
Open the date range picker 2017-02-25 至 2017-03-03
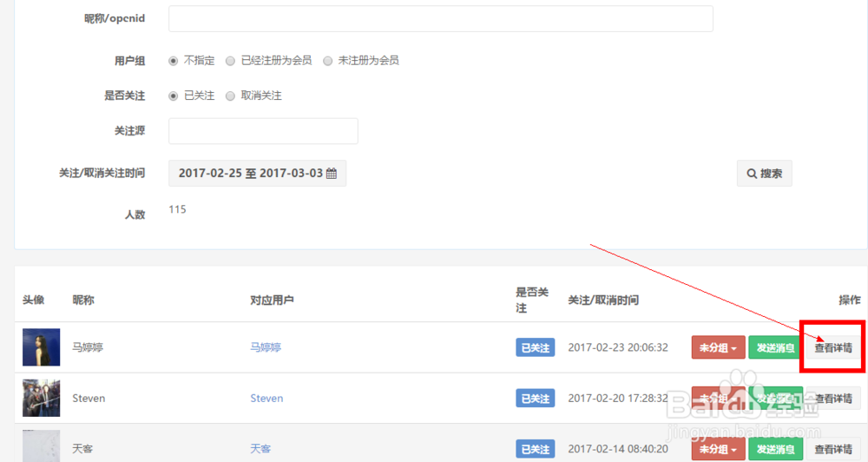[258, 174]
